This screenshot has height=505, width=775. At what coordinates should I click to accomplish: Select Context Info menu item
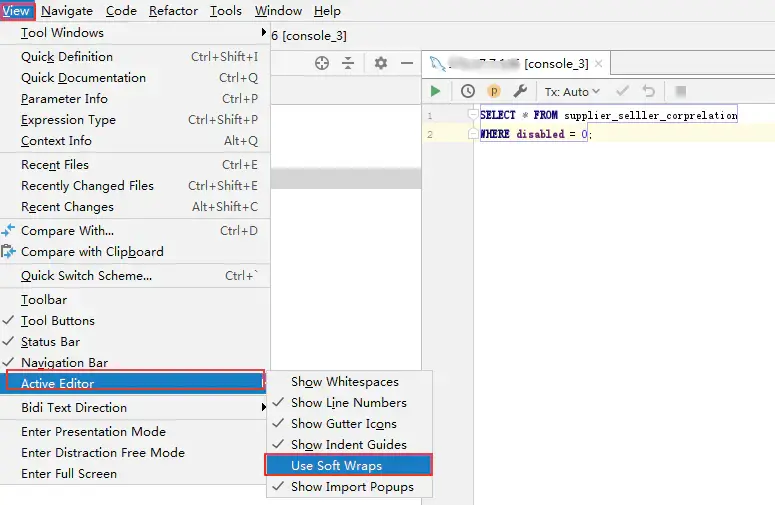tap(134, 140)
